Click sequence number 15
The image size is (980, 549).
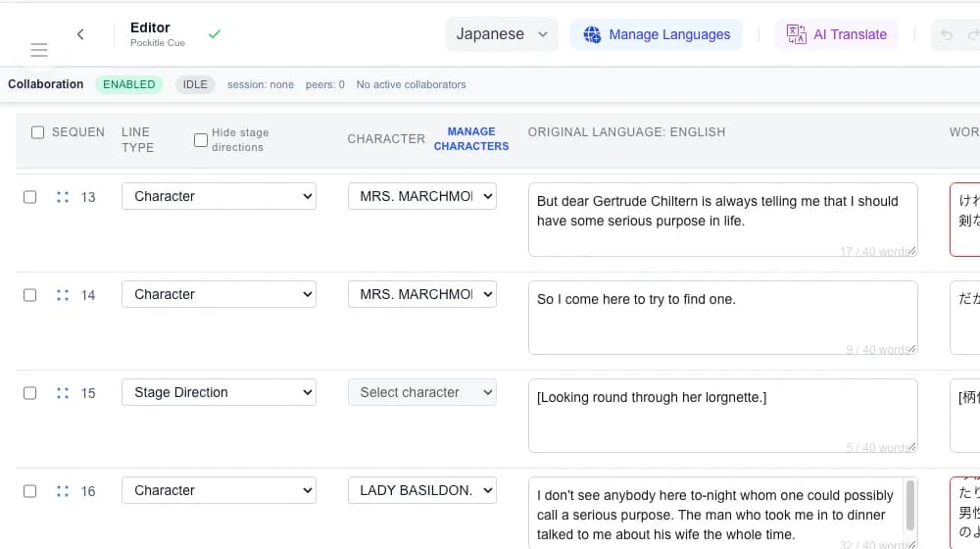88,393
